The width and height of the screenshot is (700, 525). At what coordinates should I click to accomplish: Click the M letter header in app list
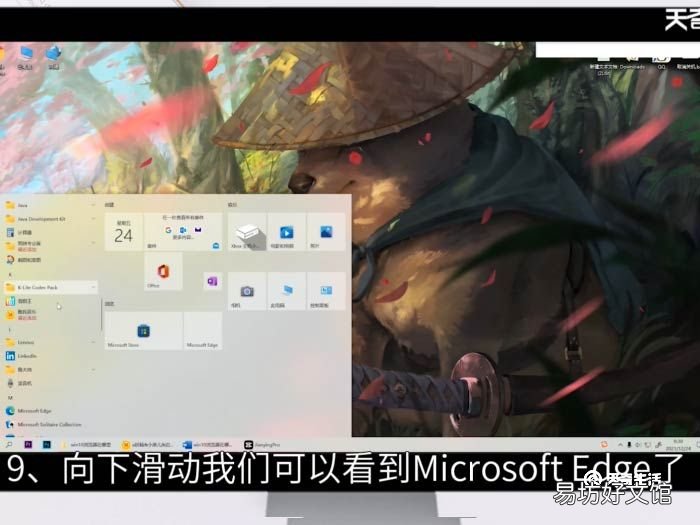coord(10,397)
